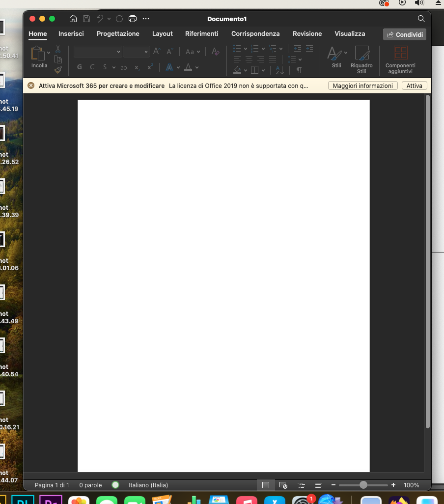
Task: Print the document using the printer icon
Action: (132, 19)
